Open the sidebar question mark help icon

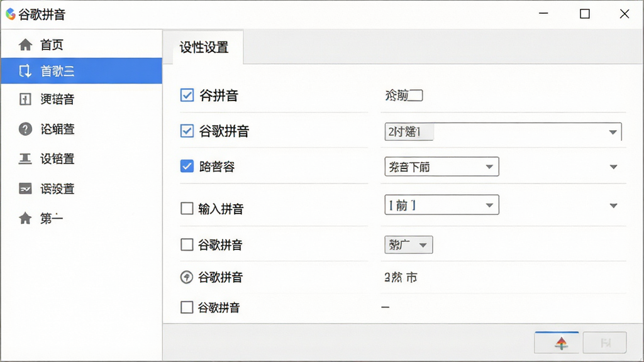pyautogui.click(x=25, y=129)
